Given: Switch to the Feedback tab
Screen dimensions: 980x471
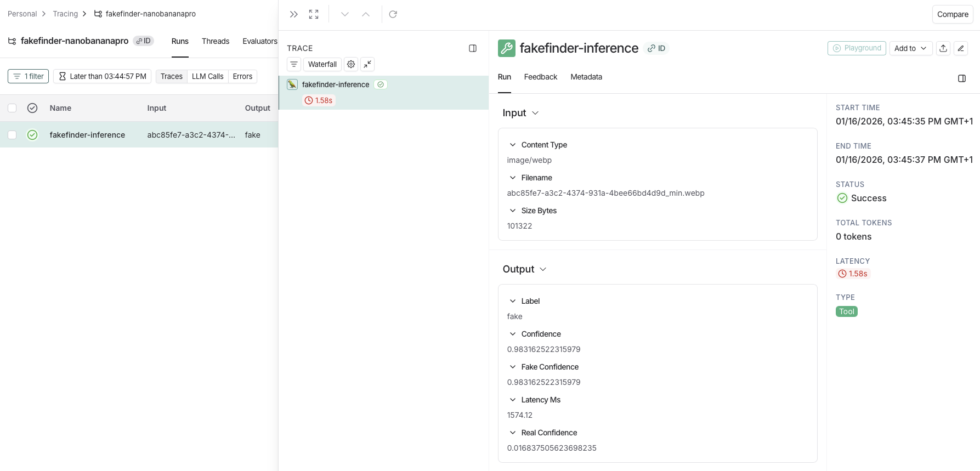Looking at the screenshot, I should (x=540, y=77).
